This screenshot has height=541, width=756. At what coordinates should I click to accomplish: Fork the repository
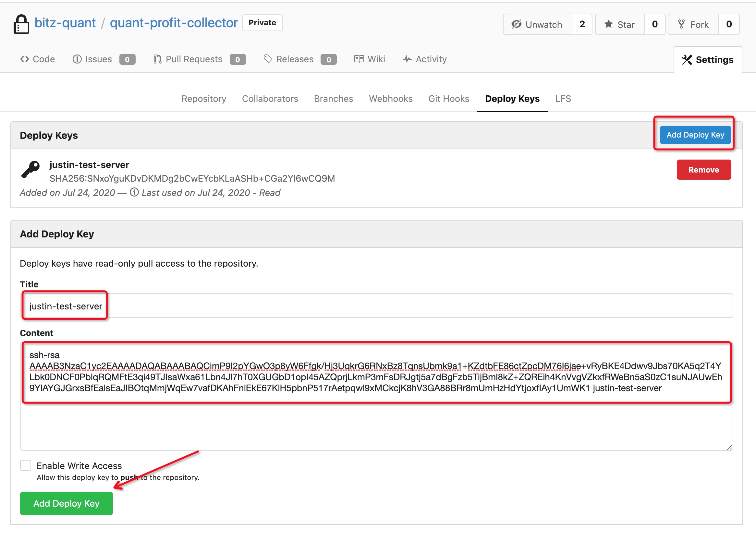[693, 24]
